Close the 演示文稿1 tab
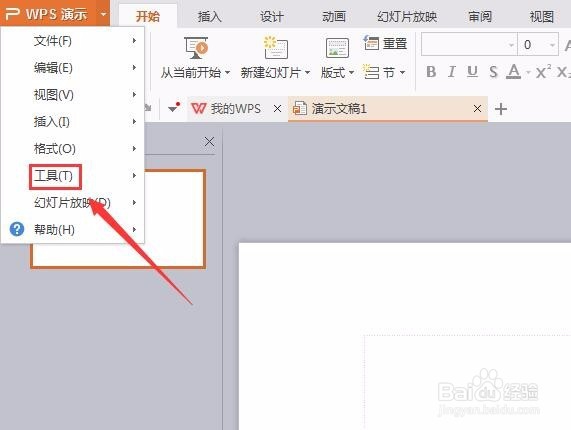This screenshot has width=571, height=430. click(x=477, y=109)
